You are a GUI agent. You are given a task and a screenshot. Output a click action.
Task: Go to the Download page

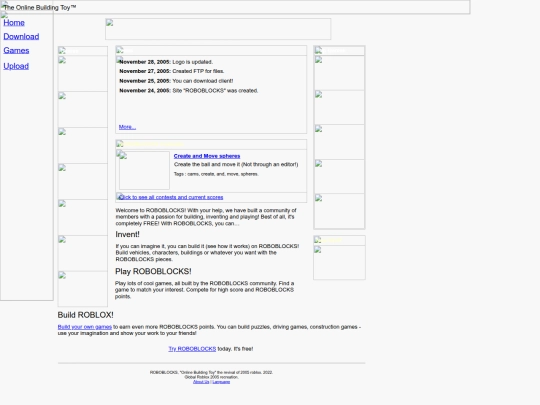pyautogui.click(x=21, y=37)
